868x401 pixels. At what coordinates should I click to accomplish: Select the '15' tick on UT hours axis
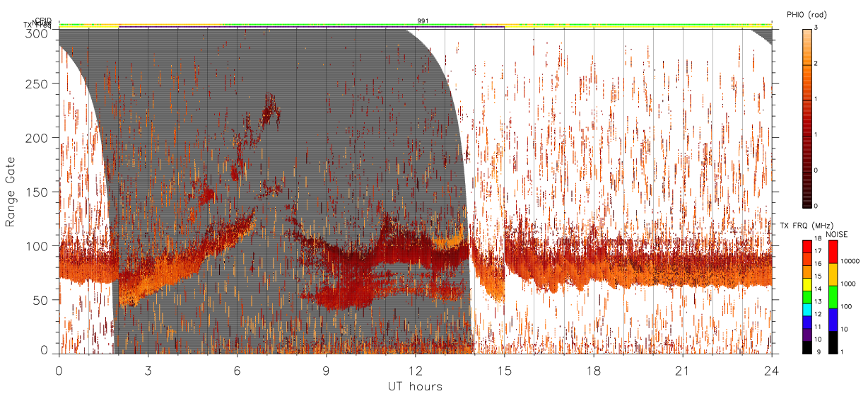505,371
